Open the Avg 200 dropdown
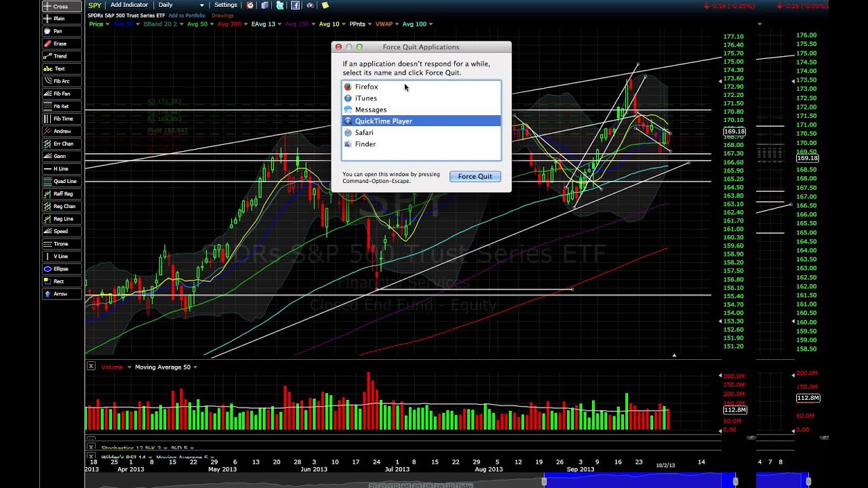This screenshot has width=868, height=488. pyautogui.click(x=233, y=24)
